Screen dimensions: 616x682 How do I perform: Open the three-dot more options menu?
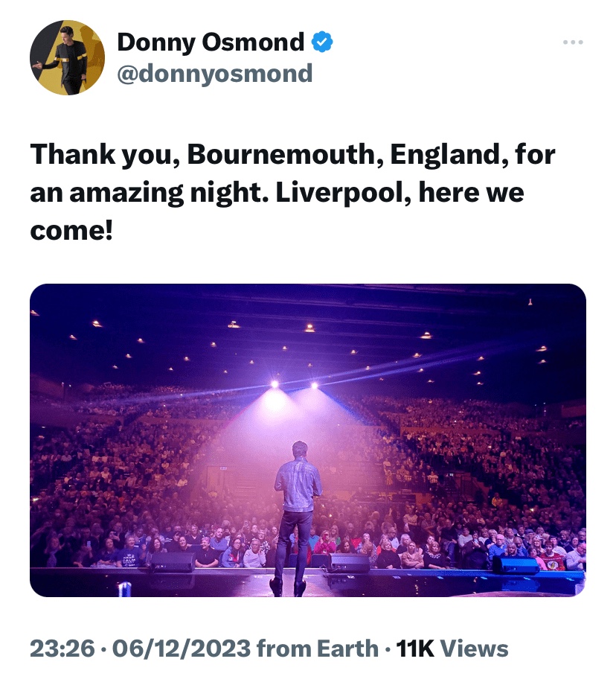[x=572, y=42]
